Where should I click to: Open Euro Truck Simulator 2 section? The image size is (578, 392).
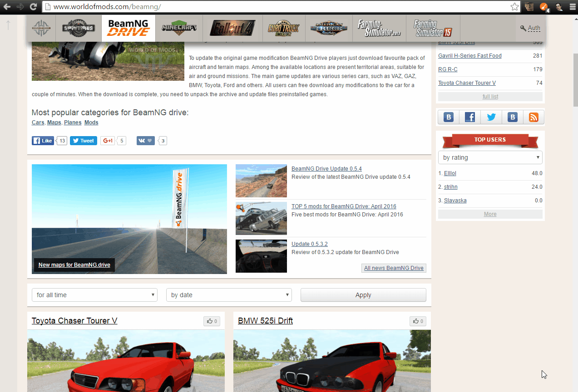point(284,28)
